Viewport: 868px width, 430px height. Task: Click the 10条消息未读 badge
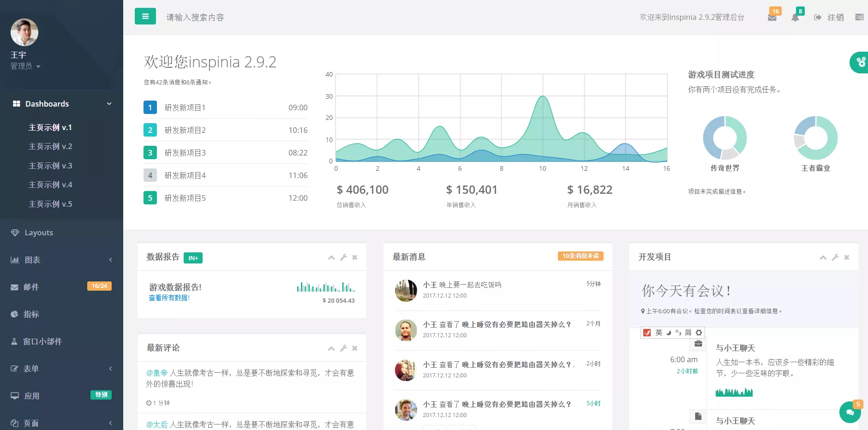(x=581, y=256)
